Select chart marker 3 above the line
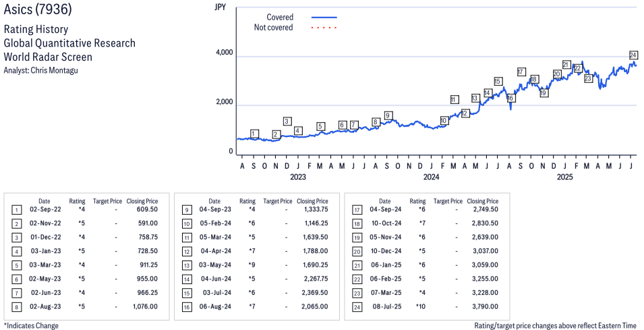Image resolution: width=644 pixels, height=330 pixels. coord(287,121)
